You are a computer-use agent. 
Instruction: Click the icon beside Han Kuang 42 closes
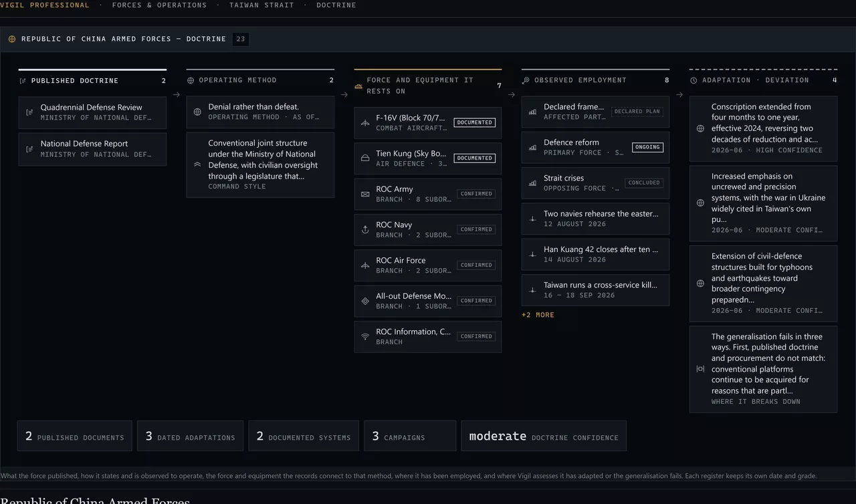[x=533, y=255]
